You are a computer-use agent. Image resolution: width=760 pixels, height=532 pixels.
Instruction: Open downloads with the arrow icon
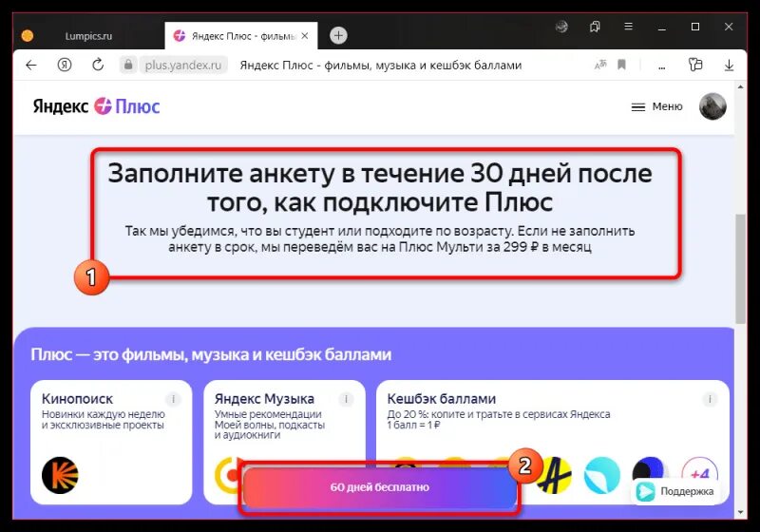point(729,65)
